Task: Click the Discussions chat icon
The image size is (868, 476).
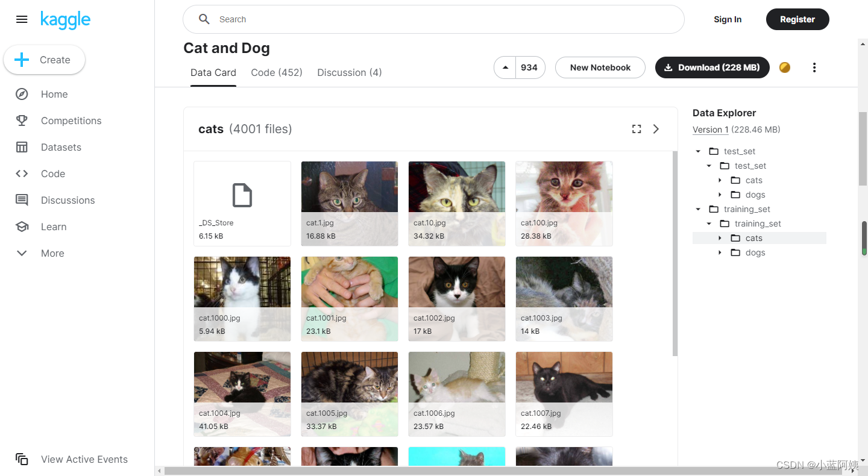Action: (22, 200)
